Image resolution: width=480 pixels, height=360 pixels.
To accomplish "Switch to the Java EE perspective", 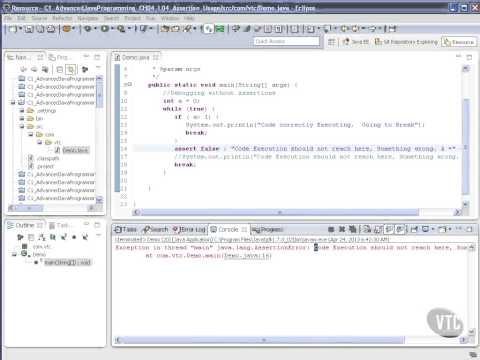I will coord(356,42).
